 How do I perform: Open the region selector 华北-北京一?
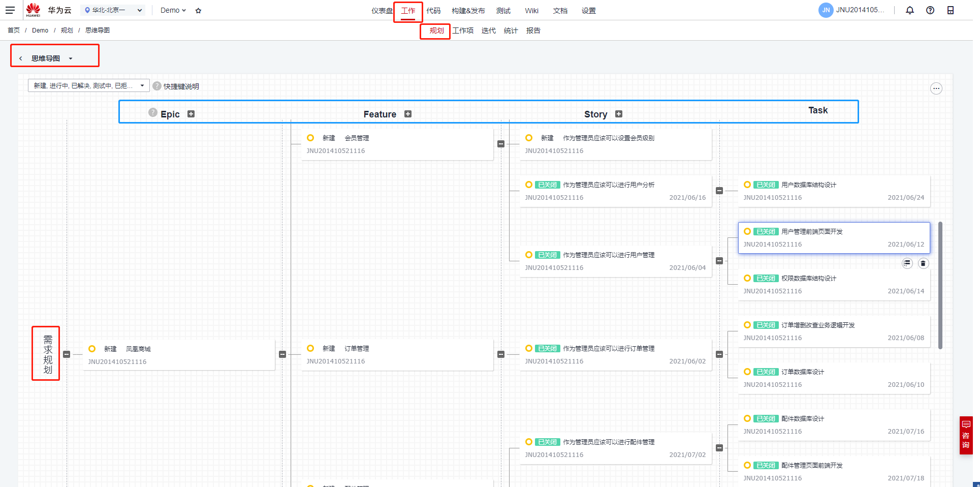pos(113,10)
